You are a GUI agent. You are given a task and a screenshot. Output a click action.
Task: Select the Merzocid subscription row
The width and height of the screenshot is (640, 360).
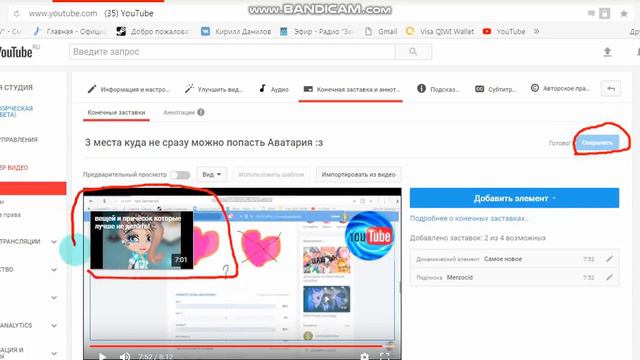click(x=514, y=277)
